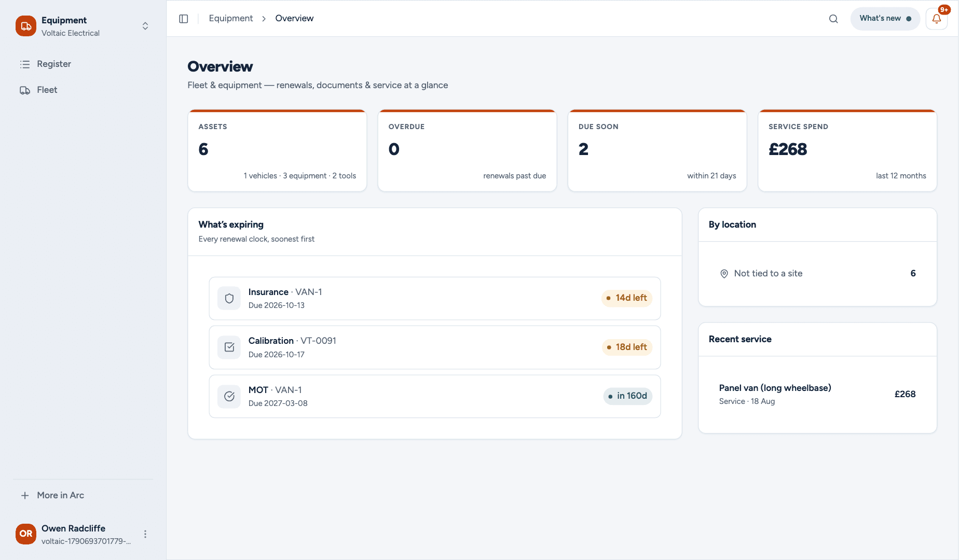
Task: Select the Insurance · VAN-1 renewal row
Action: pyautogui.click(x=435, y=298)
